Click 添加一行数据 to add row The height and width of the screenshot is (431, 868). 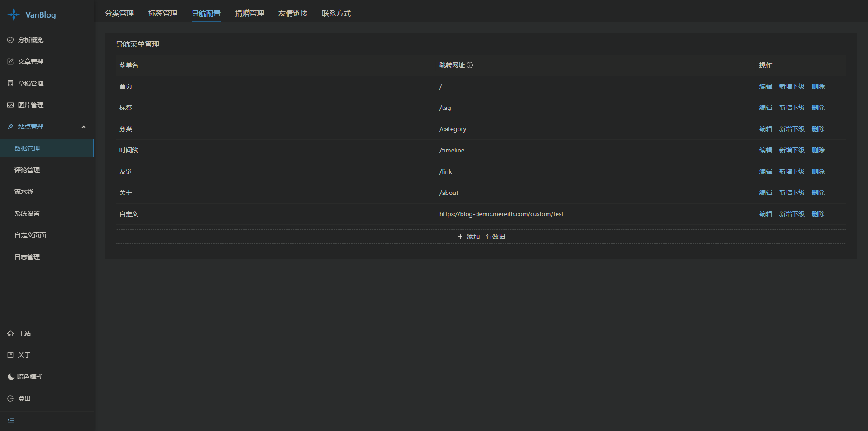coord(481,237)
